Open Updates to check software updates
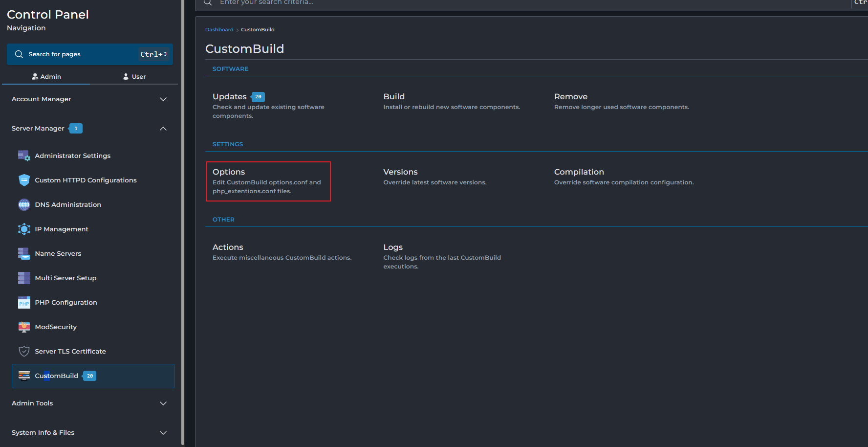Image resolution: width=868 pixels, height=447 pixels. [x=229, y=97]
